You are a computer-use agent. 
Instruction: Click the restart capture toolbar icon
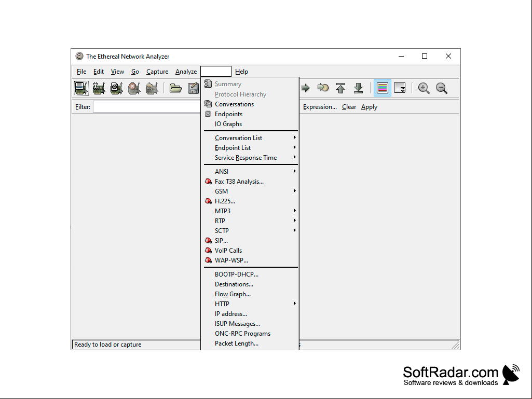[152, 88]
